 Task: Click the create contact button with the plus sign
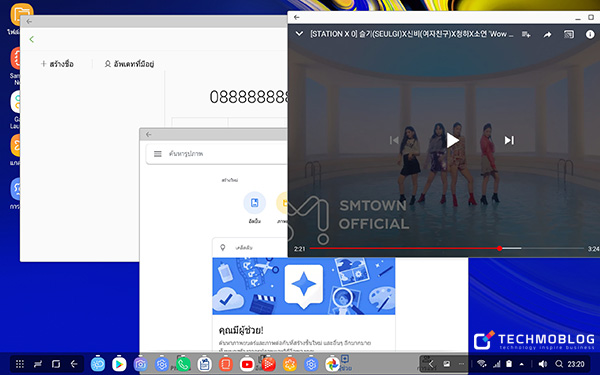coord(57,64)
